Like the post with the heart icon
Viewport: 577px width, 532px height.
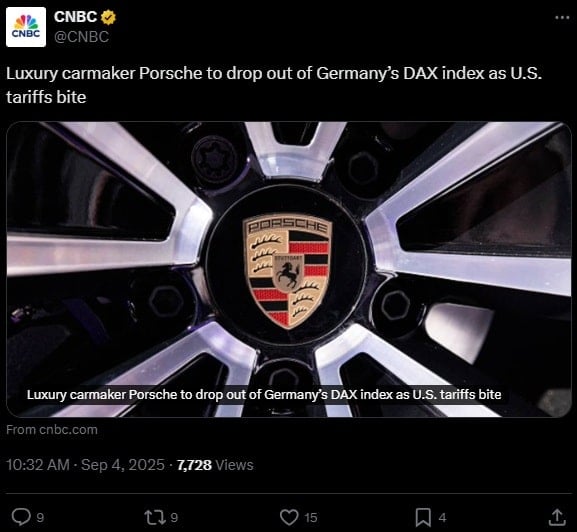pyautogui.click(x=289, y=517)
